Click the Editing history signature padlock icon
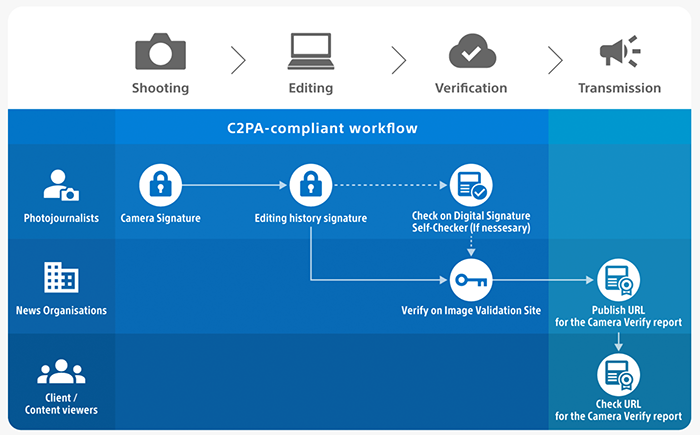The height and width of the screenshot is (435, 700). tap(310, 185)
